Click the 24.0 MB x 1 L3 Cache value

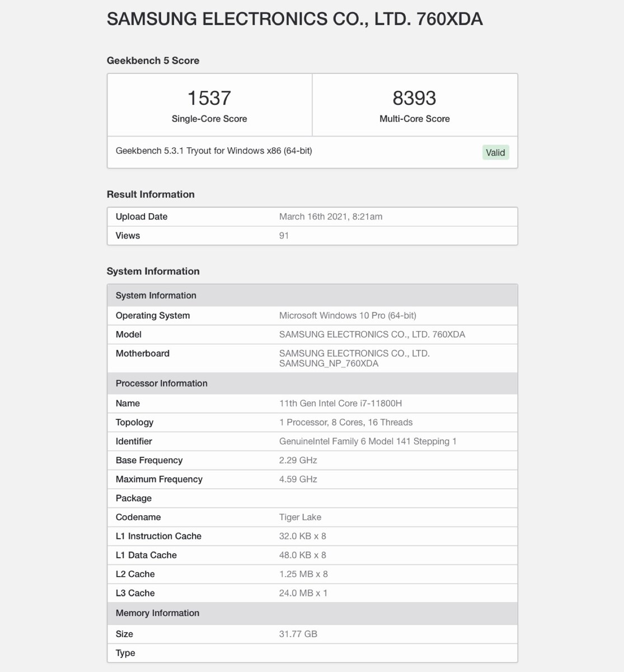coord(303,593)
